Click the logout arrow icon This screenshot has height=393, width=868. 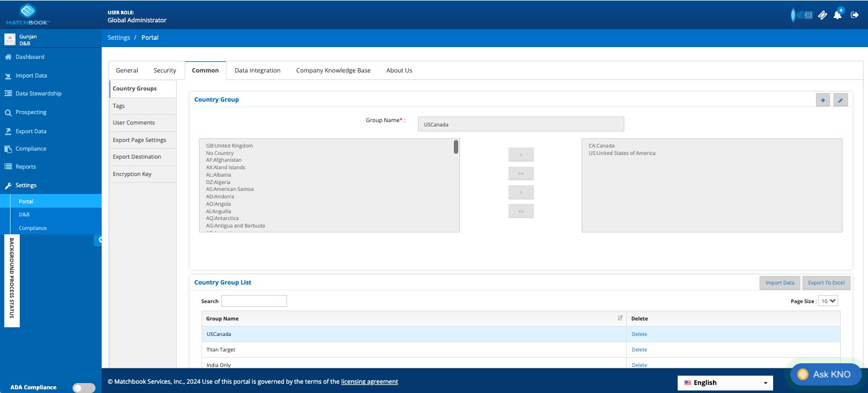(x=854, y=15)
